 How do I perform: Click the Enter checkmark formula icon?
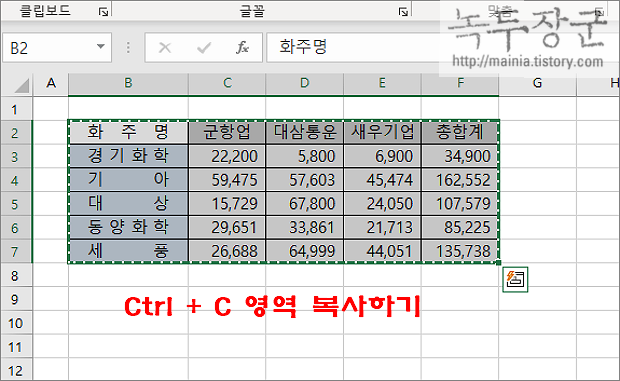coord(204,48)
